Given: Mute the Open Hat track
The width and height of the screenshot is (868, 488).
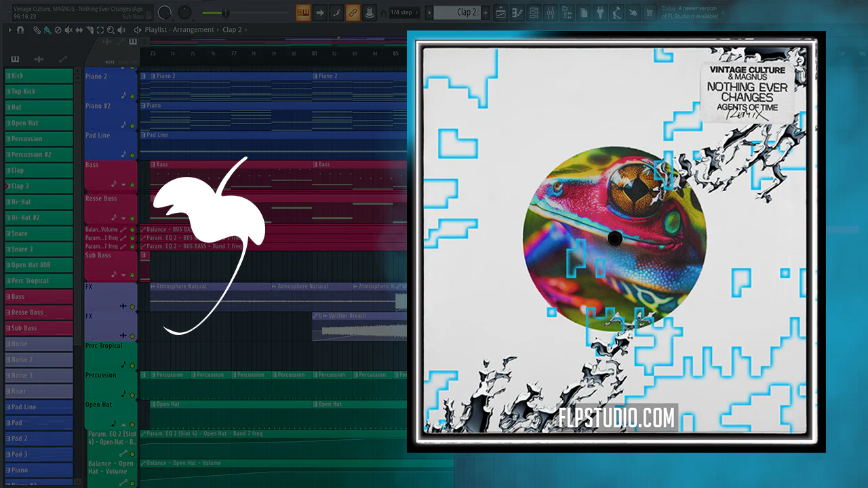Looking at the screenshot, I should (x=132, y=424).
